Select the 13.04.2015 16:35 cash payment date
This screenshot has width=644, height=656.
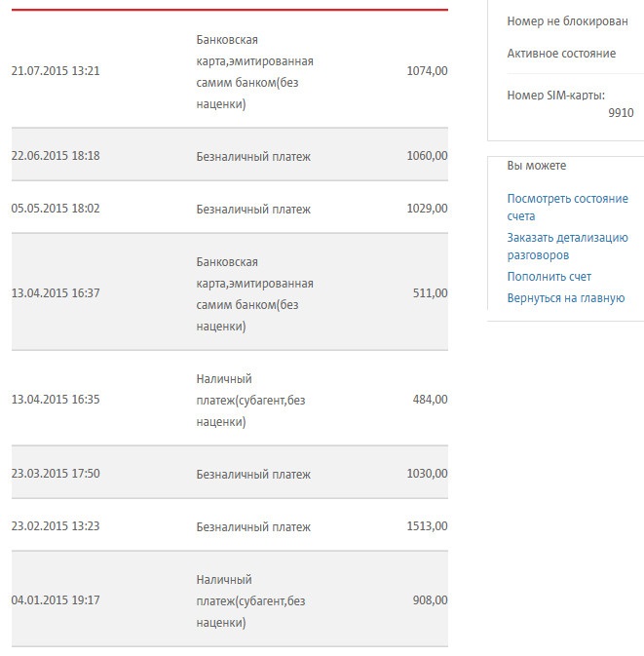click(56, 399)
